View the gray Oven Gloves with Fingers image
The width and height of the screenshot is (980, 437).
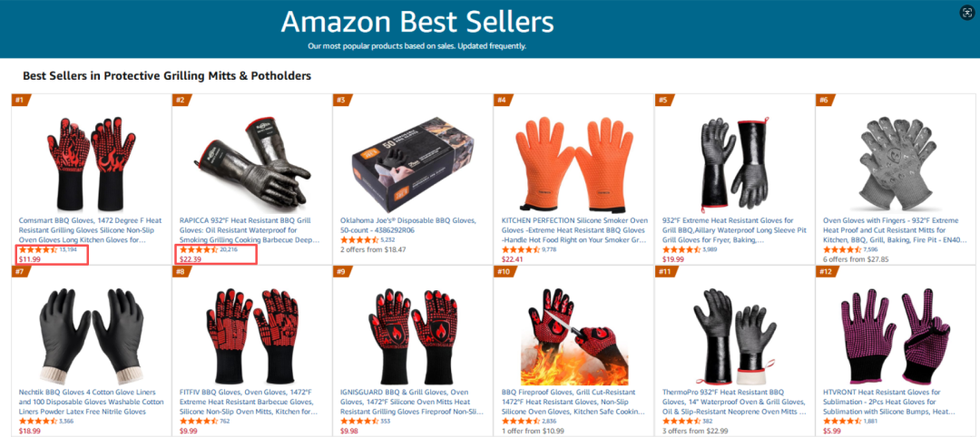point(895,163)
